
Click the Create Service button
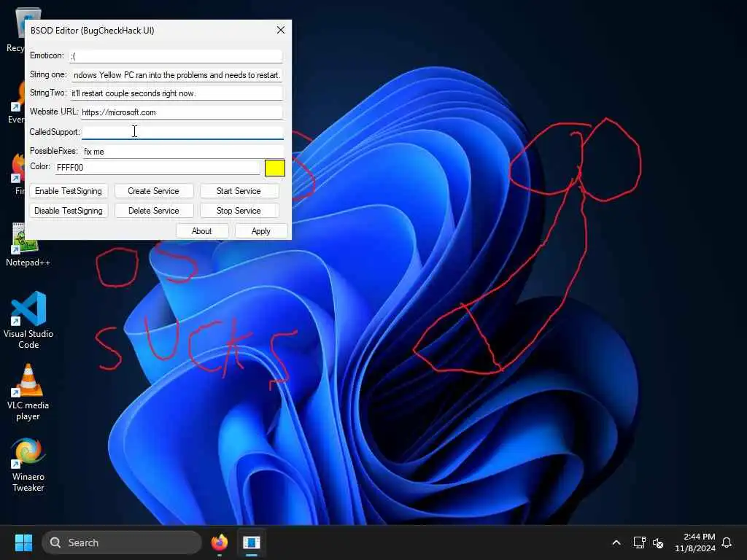click(154, 191)
